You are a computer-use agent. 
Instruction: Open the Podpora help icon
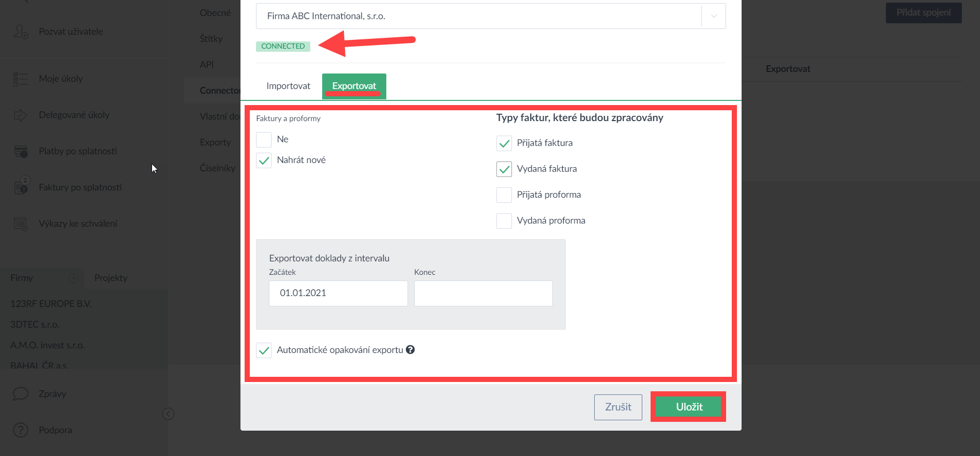(21, 430)
